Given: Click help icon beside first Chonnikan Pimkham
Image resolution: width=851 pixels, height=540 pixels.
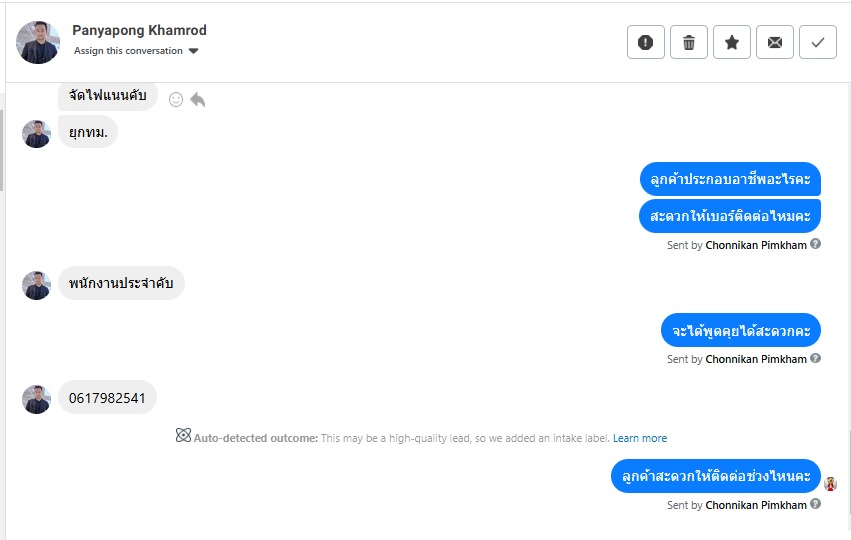Looking at the screenshot, I should click(816, 244).
